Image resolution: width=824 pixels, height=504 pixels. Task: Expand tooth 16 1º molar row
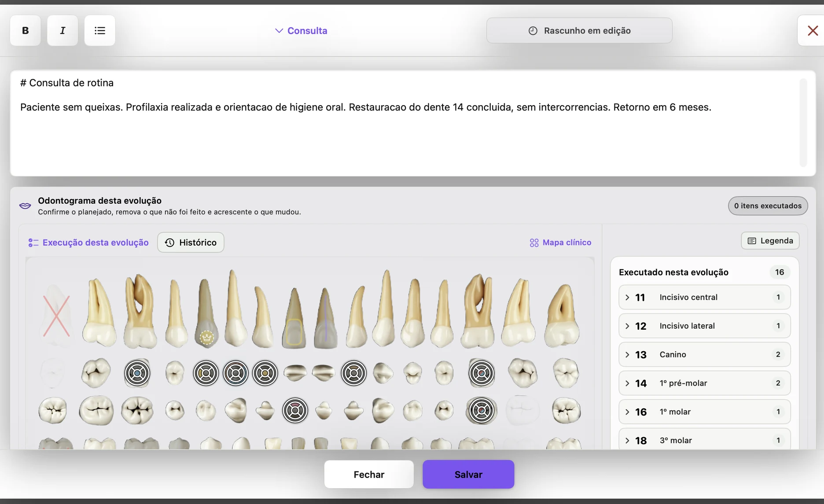tap(704, 412)
